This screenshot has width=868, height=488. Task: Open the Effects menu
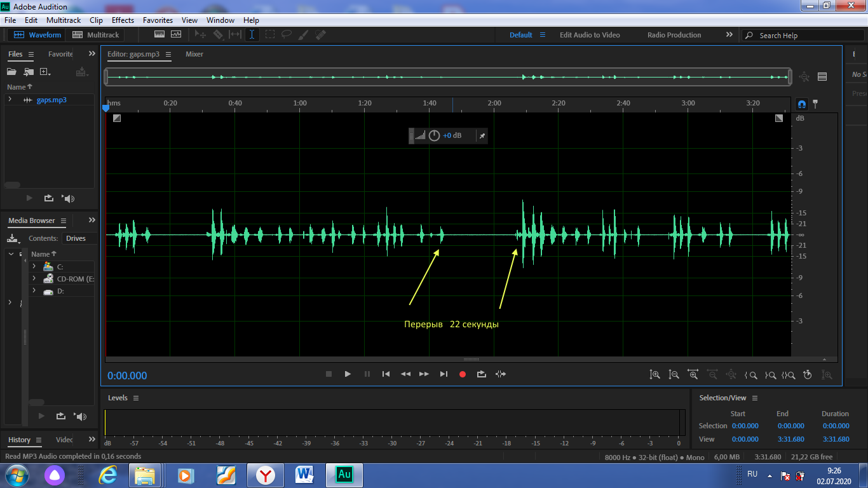click(x=123, y=20)
